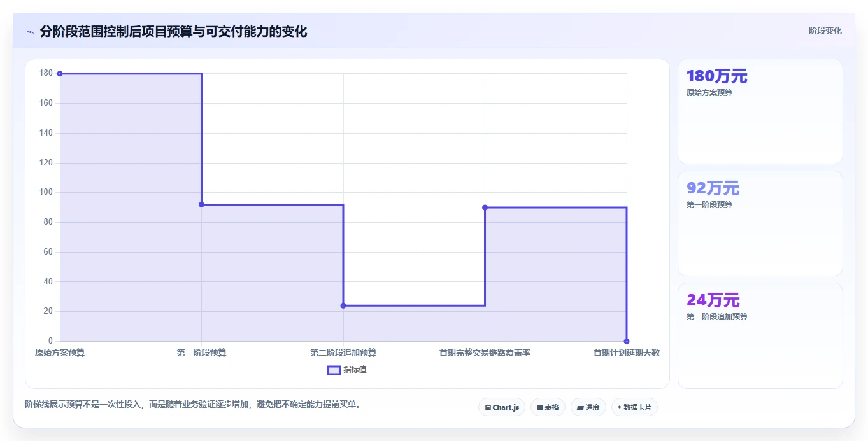Toggle the 指标值 legend item
Screen dimensions: 868x441
coord(347,370)
